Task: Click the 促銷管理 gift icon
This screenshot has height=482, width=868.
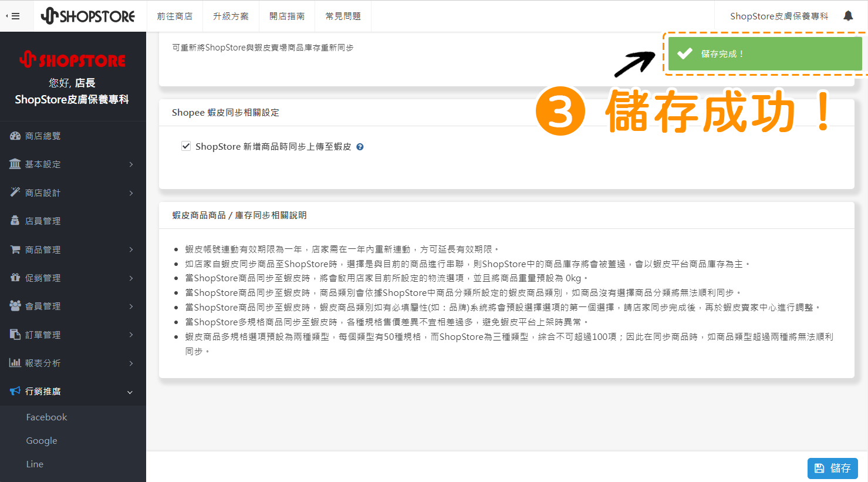Action: click(x=15, y=277)
